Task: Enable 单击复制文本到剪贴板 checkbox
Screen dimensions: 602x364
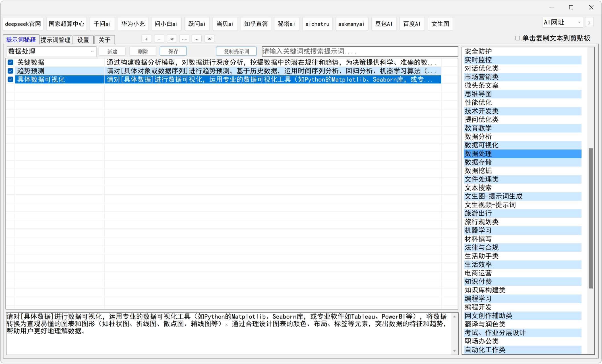Action: 518,38
